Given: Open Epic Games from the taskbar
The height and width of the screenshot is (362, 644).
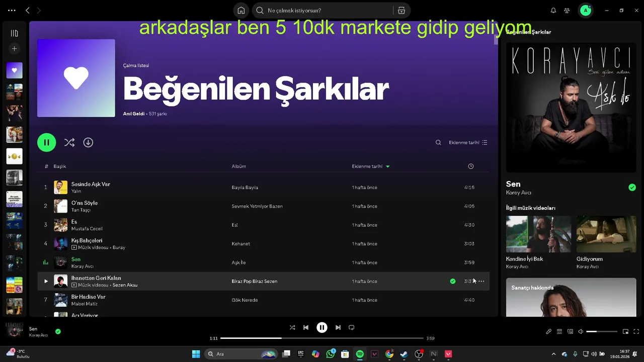Looking at the screenshot, I should point(301,354).
